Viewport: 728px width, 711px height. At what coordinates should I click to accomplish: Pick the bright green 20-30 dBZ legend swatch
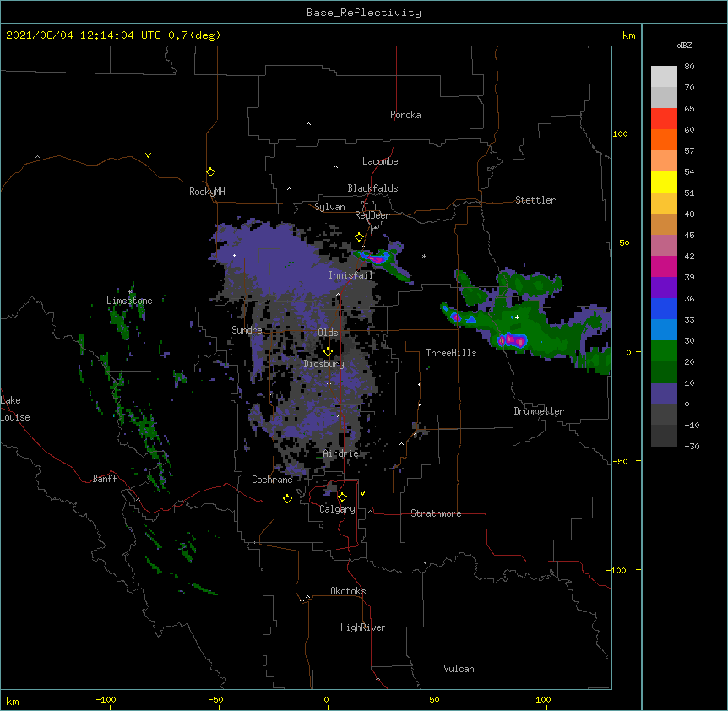[664, 351]
